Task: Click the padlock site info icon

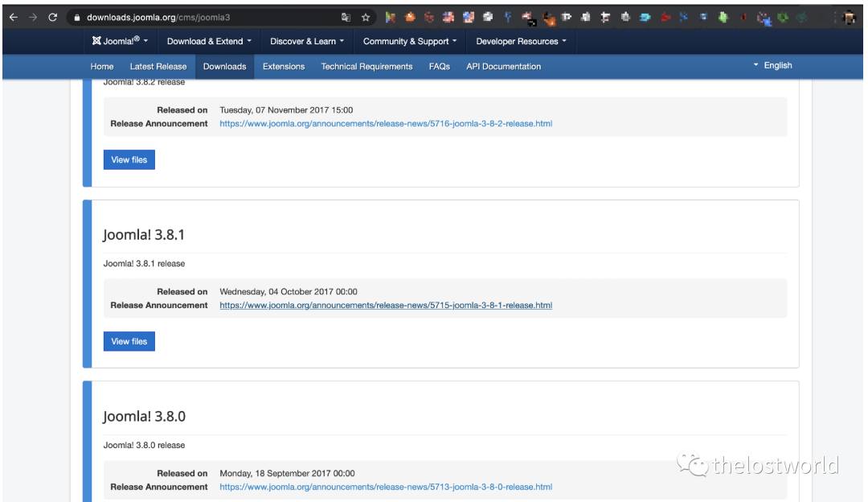Action: pyautogui.click(x=77, y=18)
